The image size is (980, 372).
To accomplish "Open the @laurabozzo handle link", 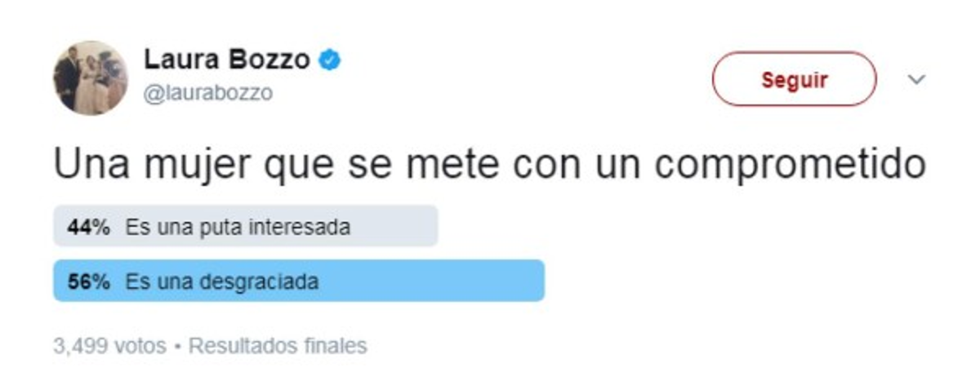I will pos(208,94).
